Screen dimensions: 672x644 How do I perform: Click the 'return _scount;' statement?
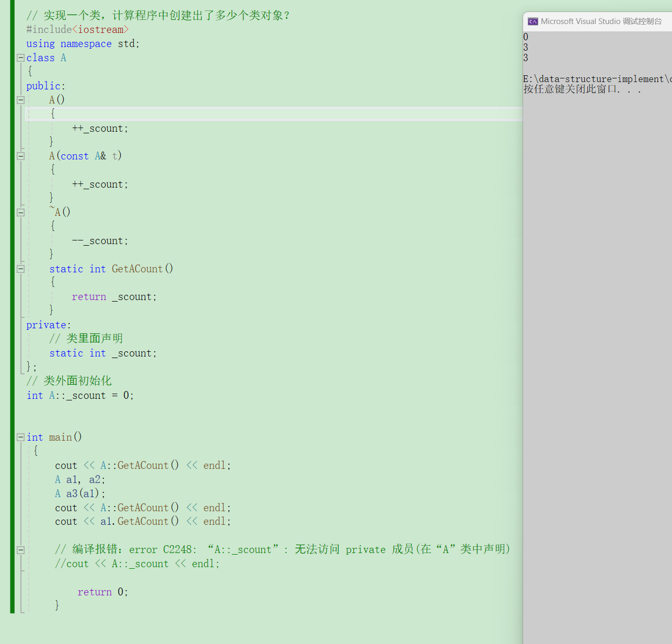click(114, 297)
